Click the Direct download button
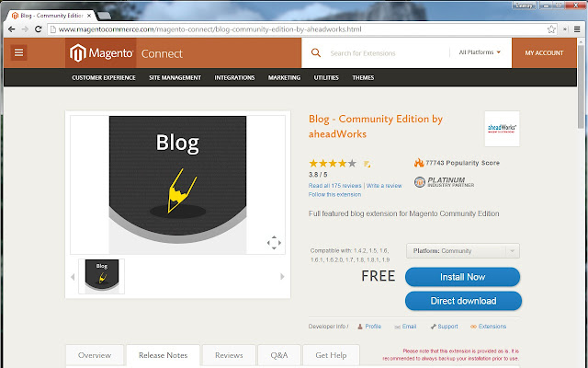This screenshot has width=588, height=368. [x=463, y=301]
